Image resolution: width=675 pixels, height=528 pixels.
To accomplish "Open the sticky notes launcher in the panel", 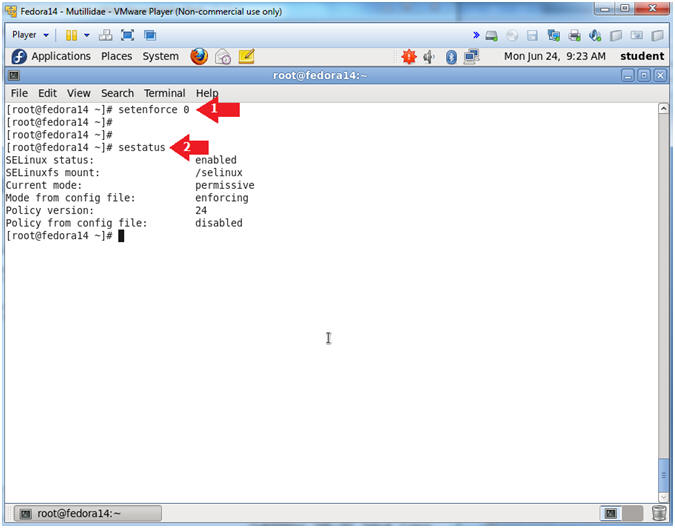I will point(246,56).
